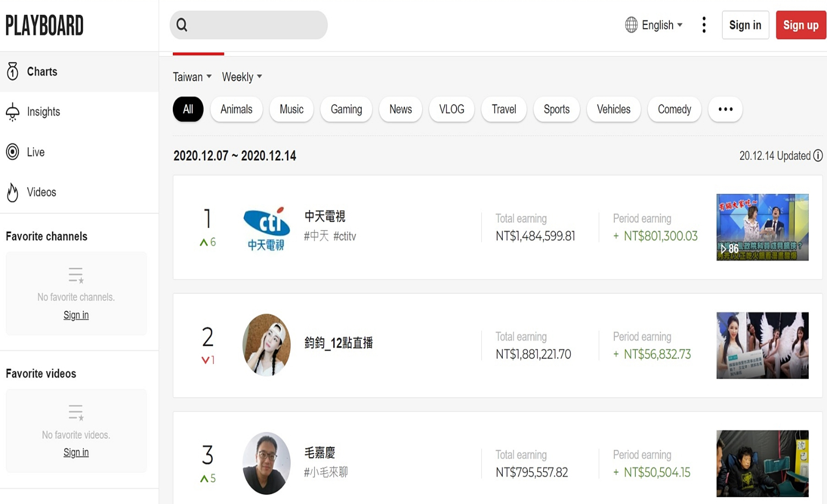The width and height of the screenshot is (827, 504).
Task: Select the Music category filter
Action: tap(291, 109)
